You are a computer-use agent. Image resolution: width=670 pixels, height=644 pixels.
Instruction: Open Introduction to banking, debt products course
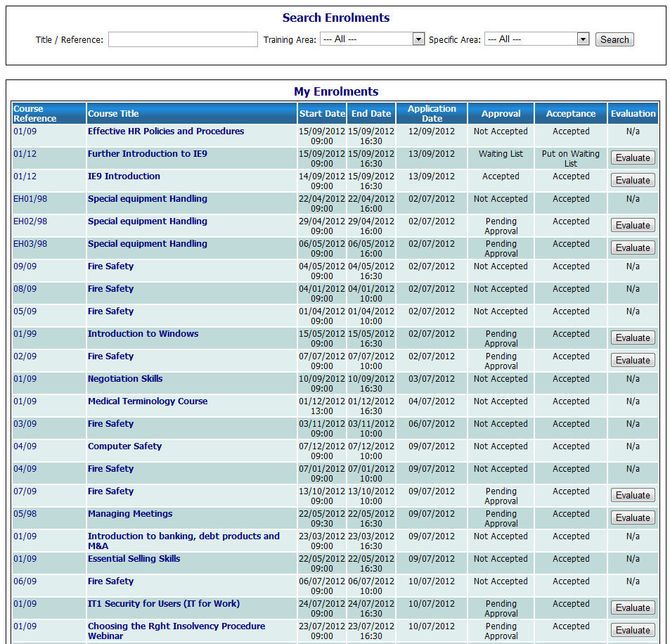[x=183, y=541]
